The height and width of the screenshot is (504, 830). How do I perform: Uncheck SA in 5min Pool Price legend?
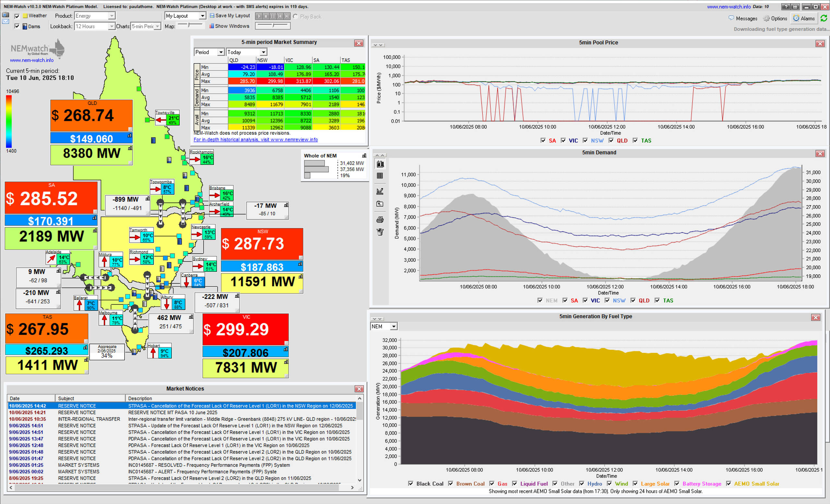(543, 141)
